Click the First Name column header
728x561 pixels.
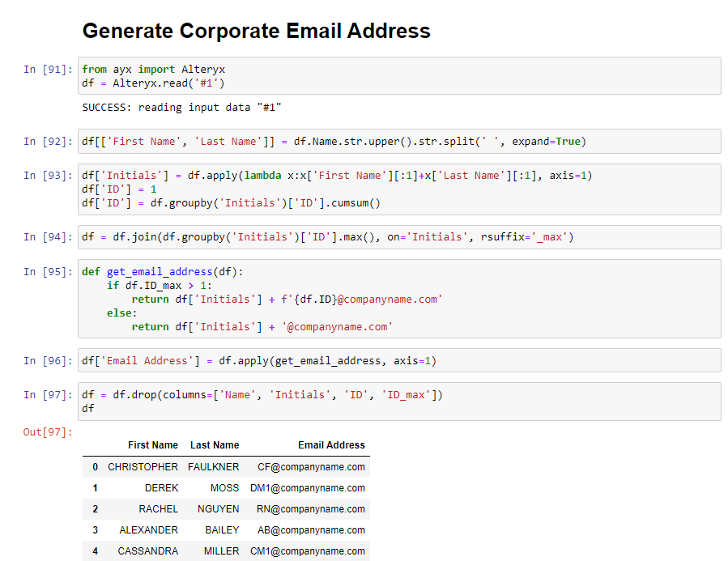coord(153,445)
